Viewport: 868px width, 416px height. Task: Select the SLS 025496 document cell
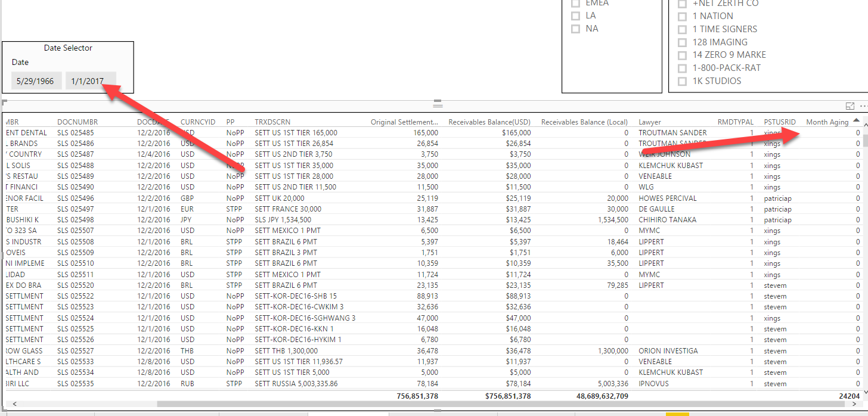tap(76, 198)
